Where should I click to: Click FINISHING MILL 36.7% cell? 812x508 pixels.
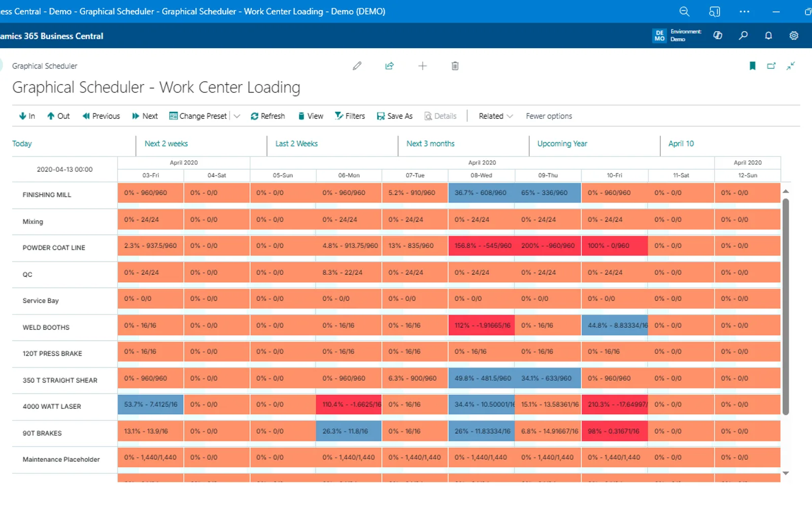click(481, 193)
